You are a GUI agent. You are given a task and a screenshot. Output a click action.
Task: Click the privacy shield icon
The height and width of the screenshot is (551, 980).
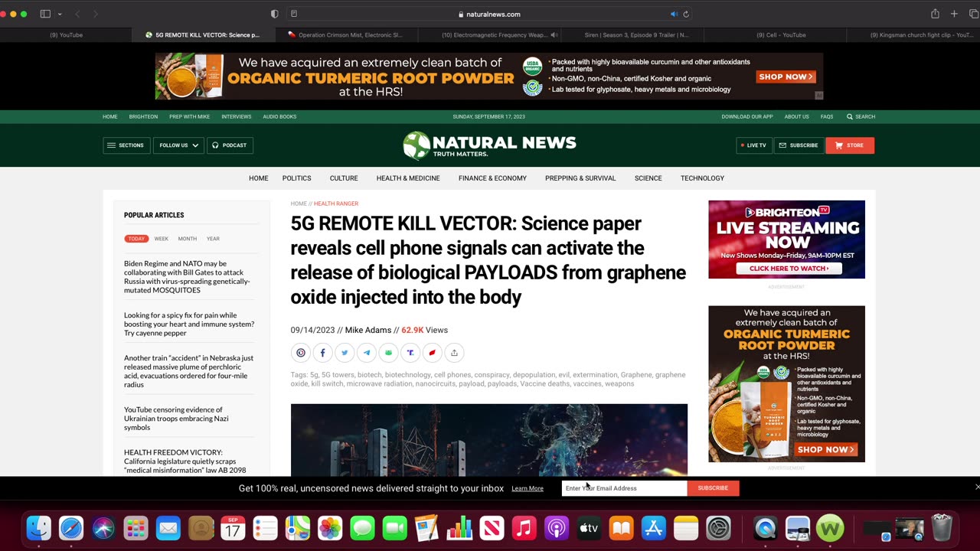[x=275, y=14]
